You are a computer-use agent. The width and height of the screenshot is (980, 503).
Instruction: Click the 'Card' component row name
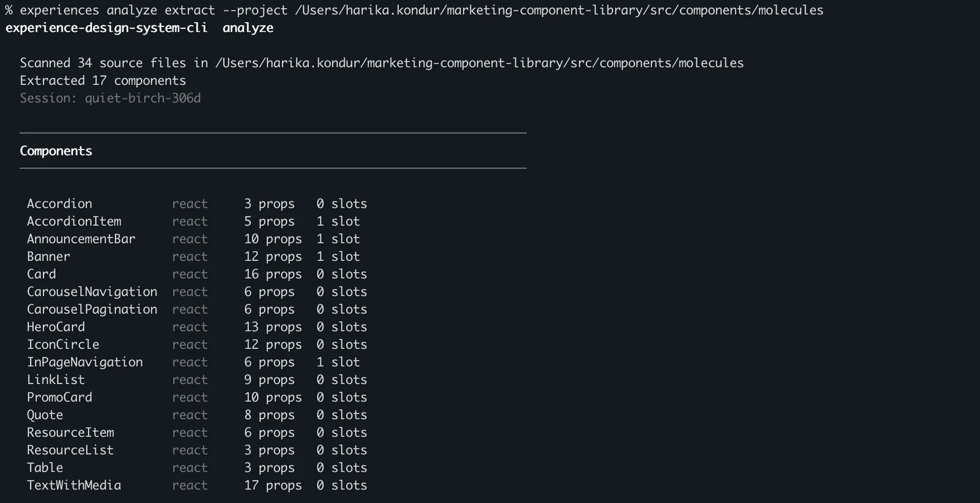click(x=41, y=274)
